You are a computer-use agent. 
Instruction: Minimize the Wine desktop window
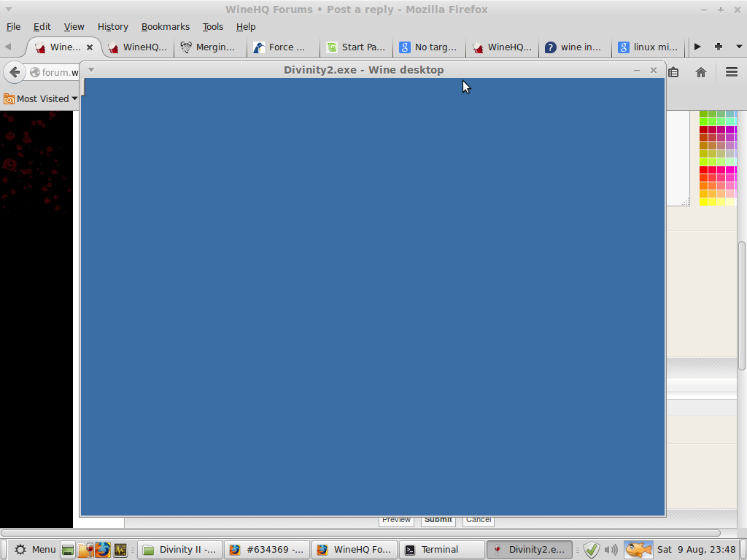tap(636, 70)
